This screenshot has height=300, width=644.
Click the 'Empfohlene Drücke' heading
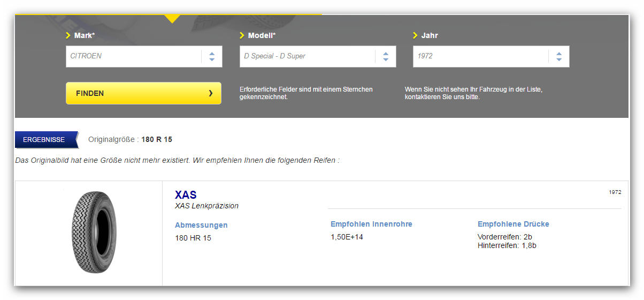pos(513,224)
